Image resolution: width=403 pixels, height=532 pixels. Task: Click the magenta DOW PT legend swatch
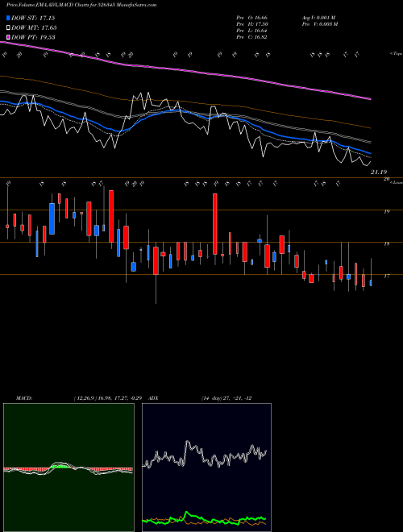coord(9,37)
